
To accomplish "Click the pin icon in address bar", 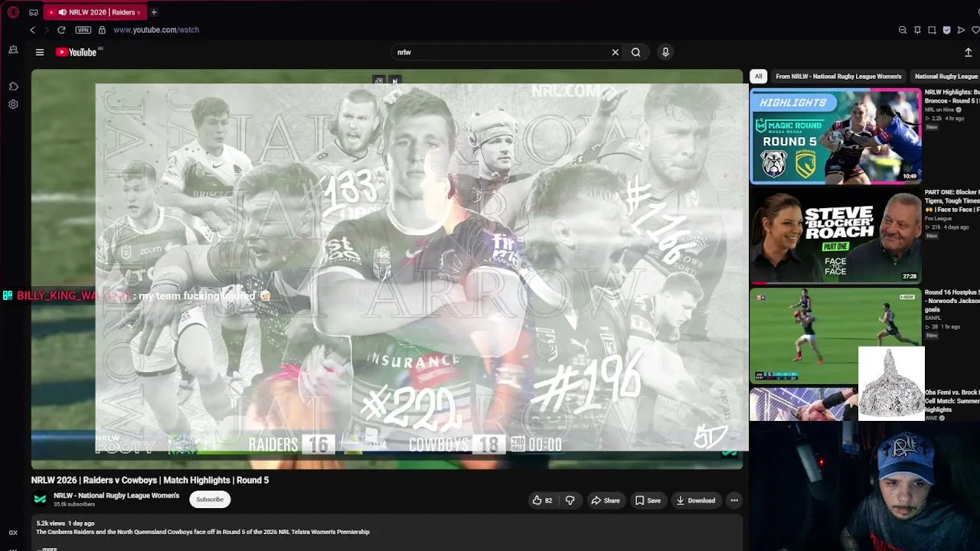I will pos(917,30).
